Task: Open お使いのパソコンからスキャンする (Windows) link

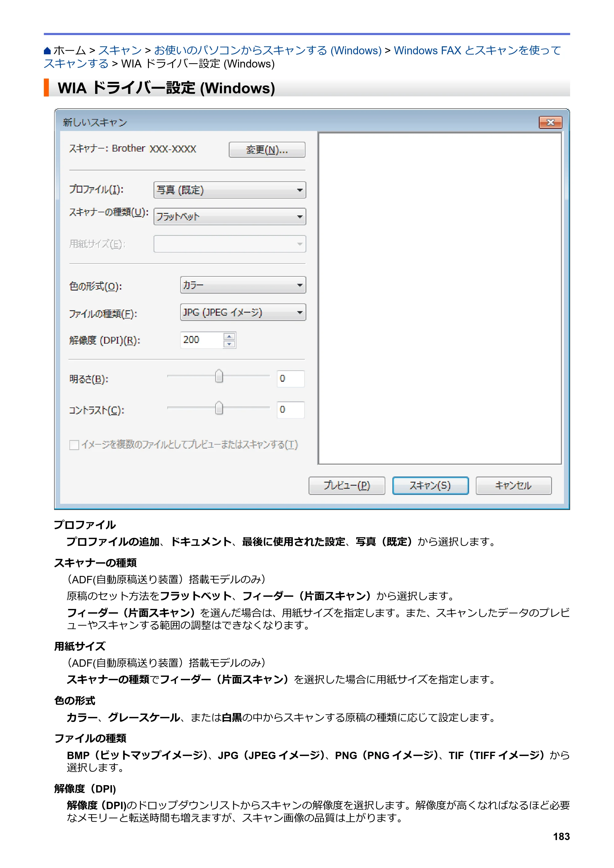Action: (x=268, y=51)
